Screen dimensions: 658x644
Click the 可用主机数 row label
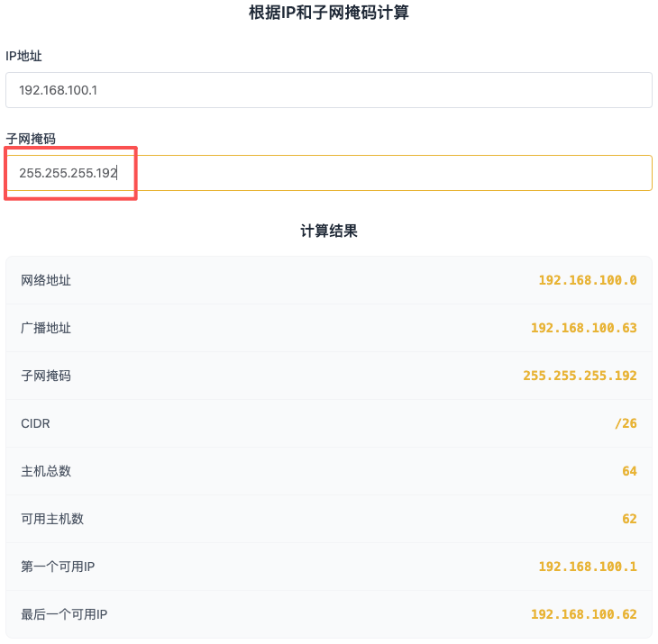pyautogui.click(x=52, y=519)
